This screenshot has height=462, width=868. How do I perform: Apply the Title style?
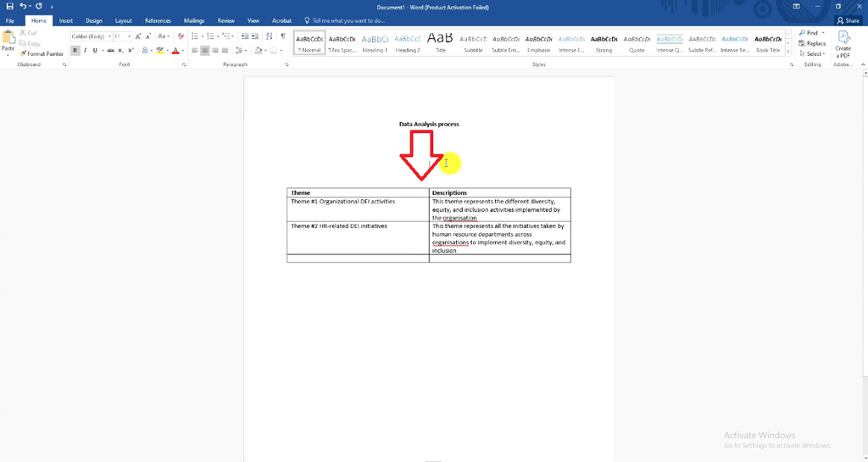pyautogui.click(x=441, y=43)
